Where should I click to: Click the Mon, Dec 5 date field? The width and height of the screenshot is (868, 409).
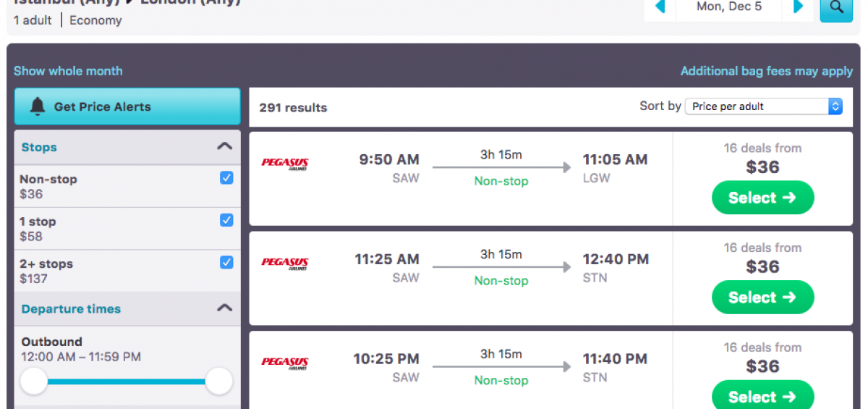point(728,7)
